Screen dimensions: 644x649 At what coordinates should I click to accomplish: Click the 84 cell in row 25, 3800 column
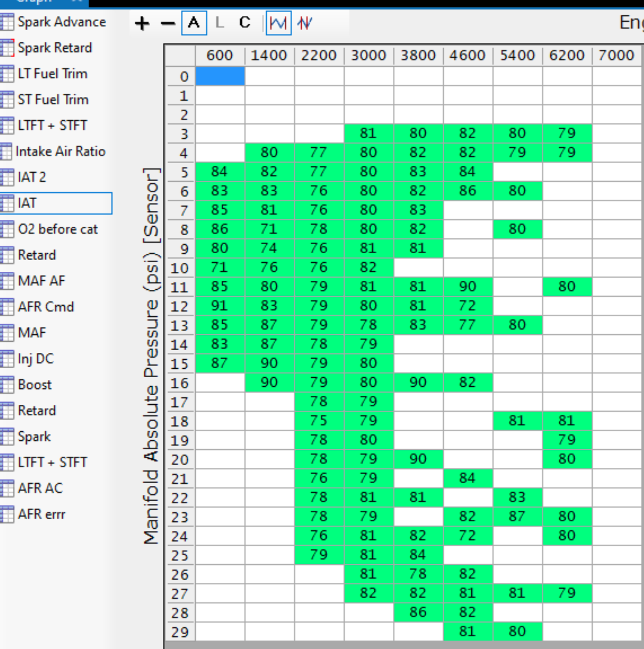tap(419, 555)
